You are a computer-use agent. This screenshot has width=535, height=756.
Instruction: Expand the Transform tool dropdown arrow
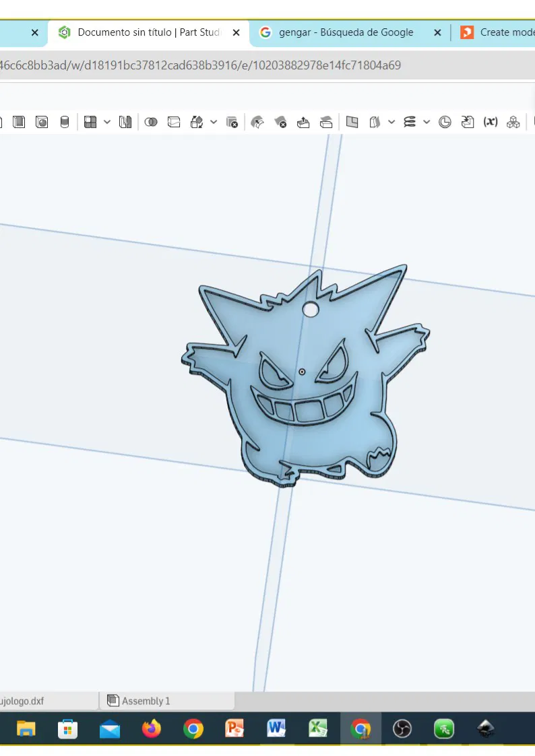click(214, 122)
